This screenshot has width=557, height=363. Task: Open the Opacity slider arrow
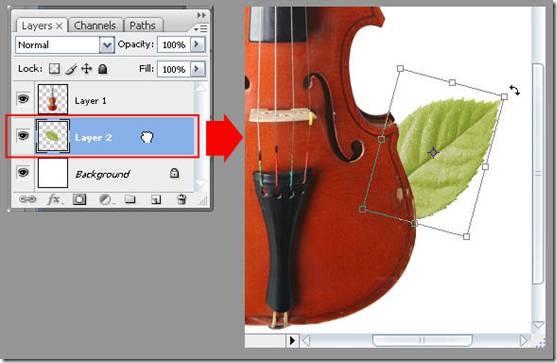pyautogui.click(x=197, y=44)
